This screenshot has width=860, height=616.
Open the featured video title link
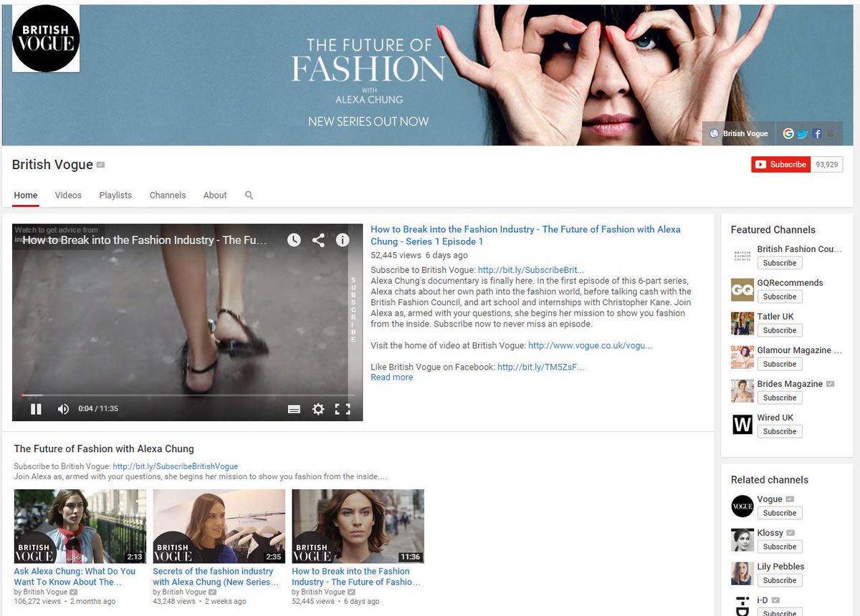click(x=525, y=236)
